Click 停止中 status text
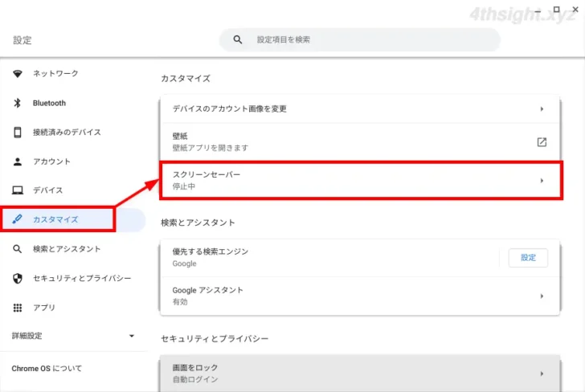The height and width of the screenshot is (392, 585). pyautogui.click(x=183, y=186)
